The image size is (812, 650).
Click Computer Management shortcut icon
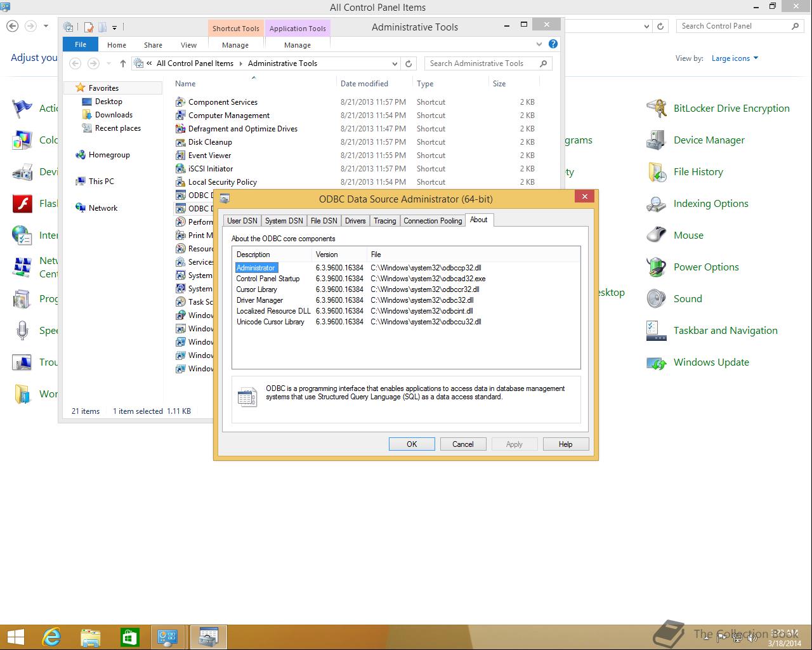point(181,116)
